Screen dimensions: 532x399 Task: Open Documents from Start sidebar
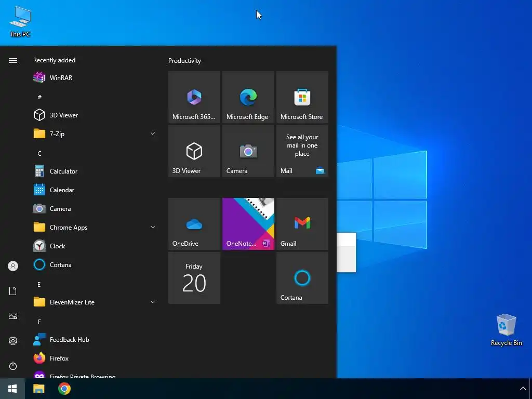coord(13,291)
